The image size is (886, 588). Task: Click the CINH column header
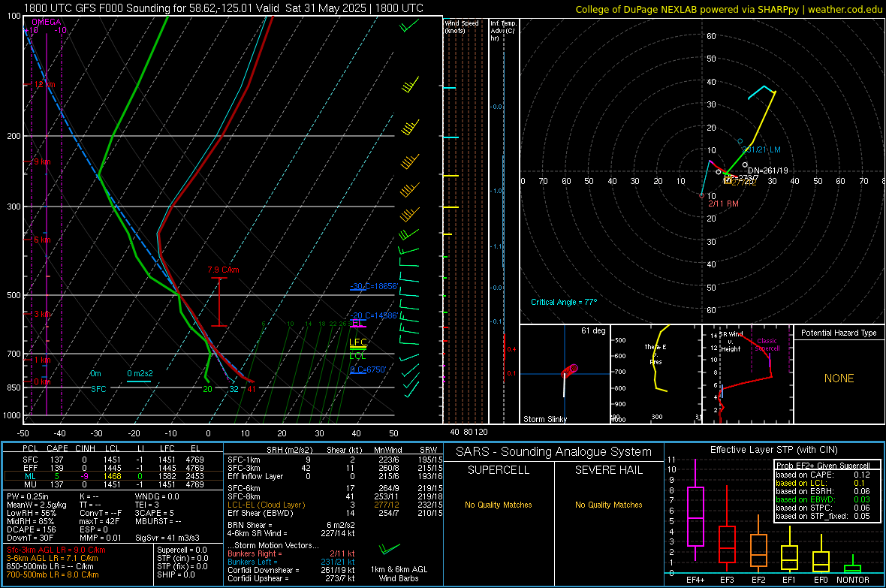(x=86, y=448)
